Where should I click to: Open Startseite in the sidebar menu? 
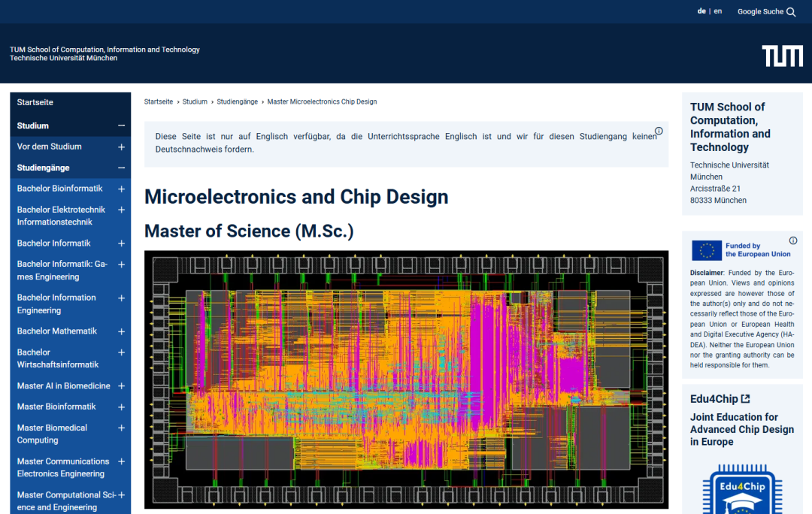[35, 102]
